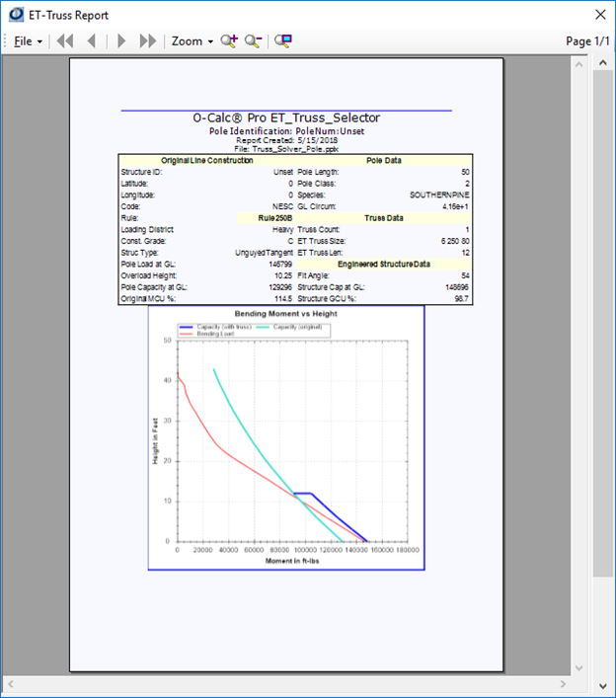The image size is (616, 698).
Task: Click the horizontal scrollbar right arrow
Action: (x=563, y=684)
